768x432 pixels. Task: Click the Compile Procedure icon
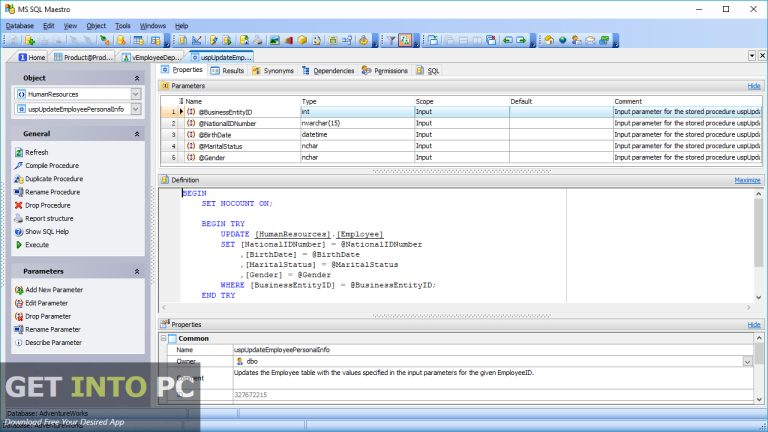point(18,165)
